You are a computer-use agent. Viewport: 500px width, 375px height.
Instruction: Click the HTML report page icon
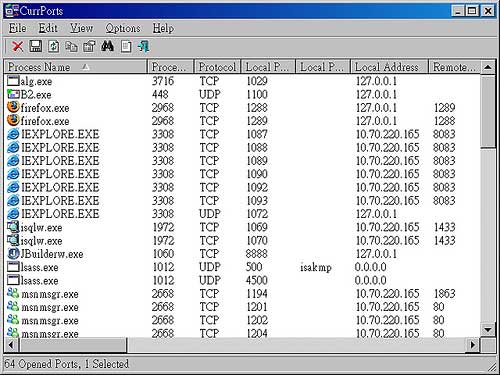point(125,46)
